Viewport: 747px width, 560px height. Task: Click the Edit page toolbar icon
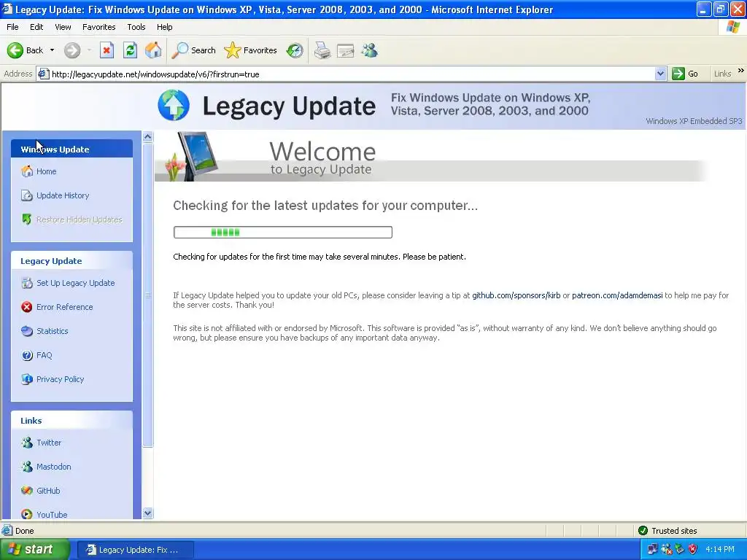pyautogui.click(x=345, y=50)
